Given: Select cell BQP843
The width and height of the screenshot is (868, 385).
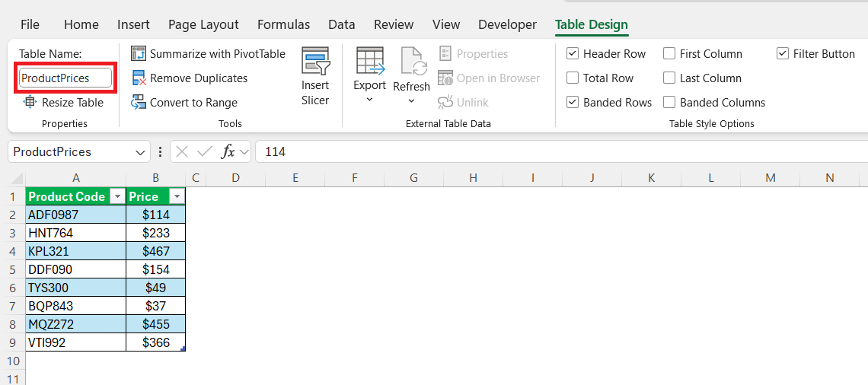Looking at the screenshot, I should [x=76, y=306].
